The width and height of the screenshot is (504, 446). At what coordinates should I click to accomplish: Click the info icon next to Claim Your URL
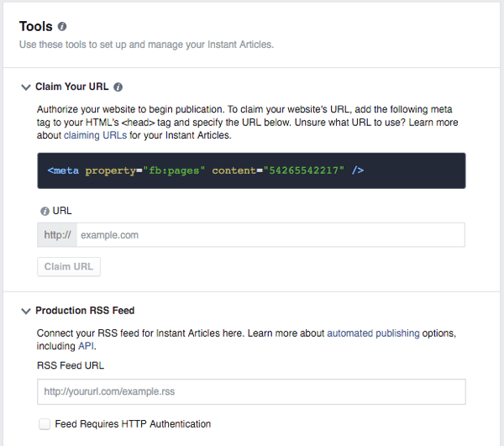(x=118, y=87)
